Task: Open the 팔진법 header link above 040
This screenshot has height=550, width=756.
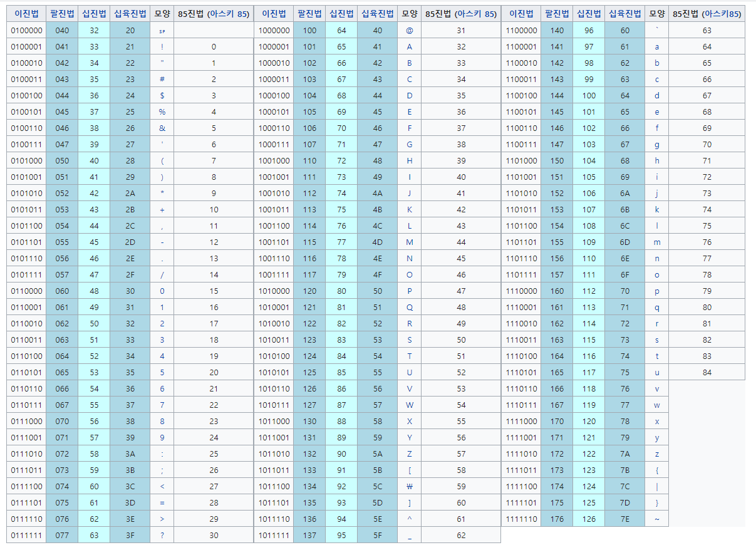Action: coord(62,14)
